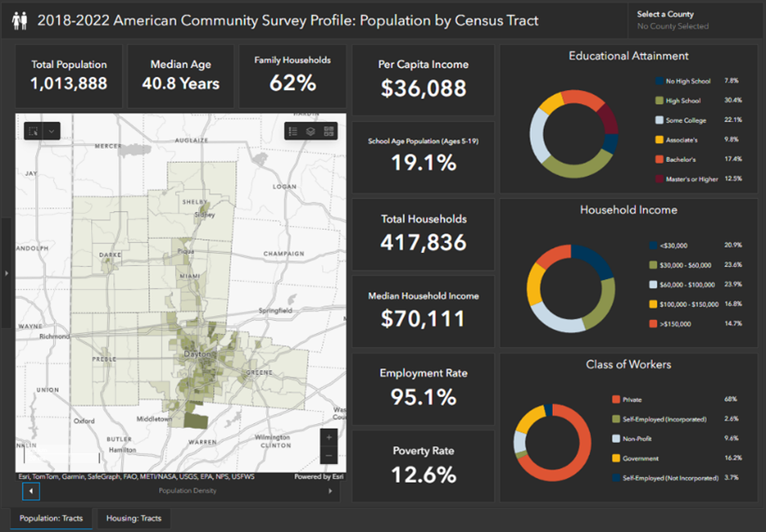This screenshot has width=766, height=532.
Task: Click the <$30,000 income legend swatch
Action: coord(653,246)
